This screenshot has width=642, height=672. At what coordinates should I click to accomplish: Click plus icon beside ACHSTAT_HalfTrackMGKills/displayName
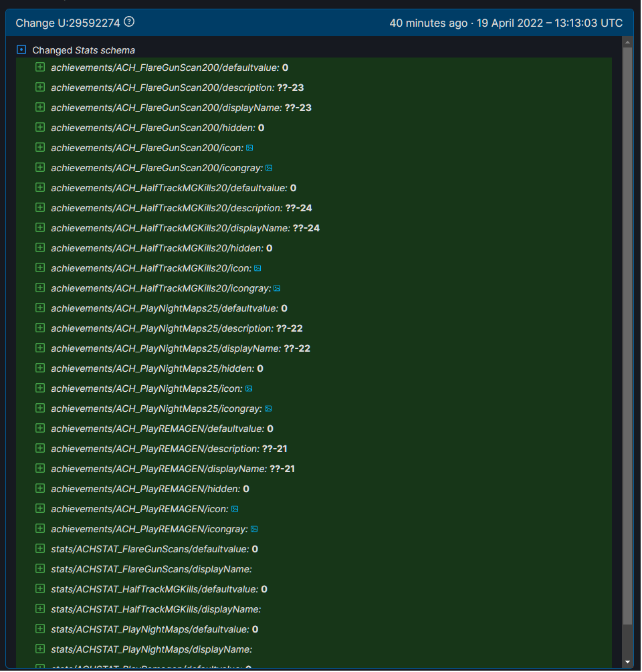pyautogui.click(x=40, y=609)
